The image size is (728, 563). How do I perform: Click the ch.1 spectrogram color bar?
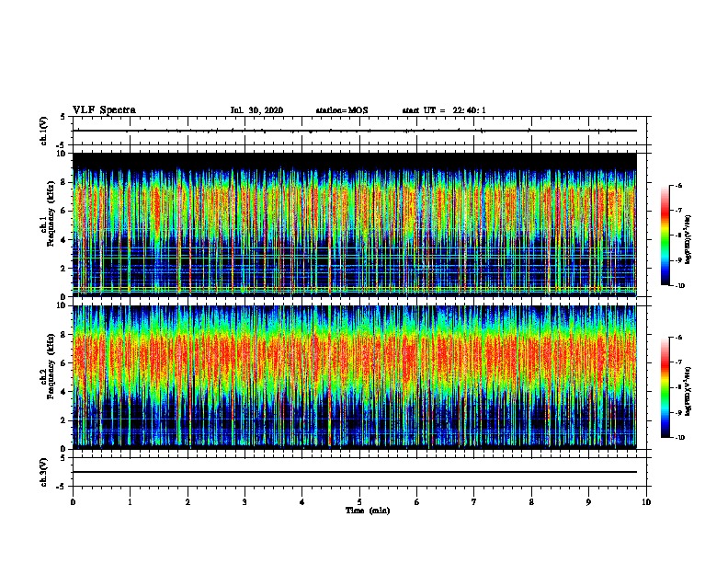665,236
